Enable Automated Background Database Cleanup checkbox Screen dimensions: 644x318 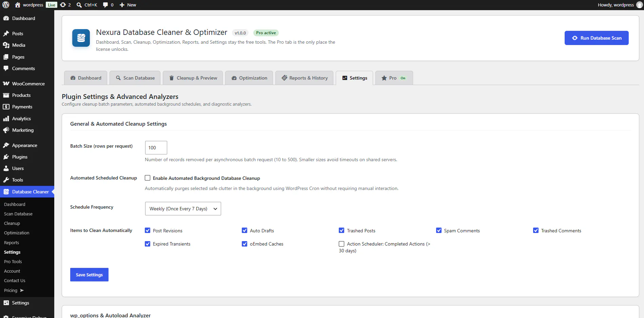pos(148,178)
